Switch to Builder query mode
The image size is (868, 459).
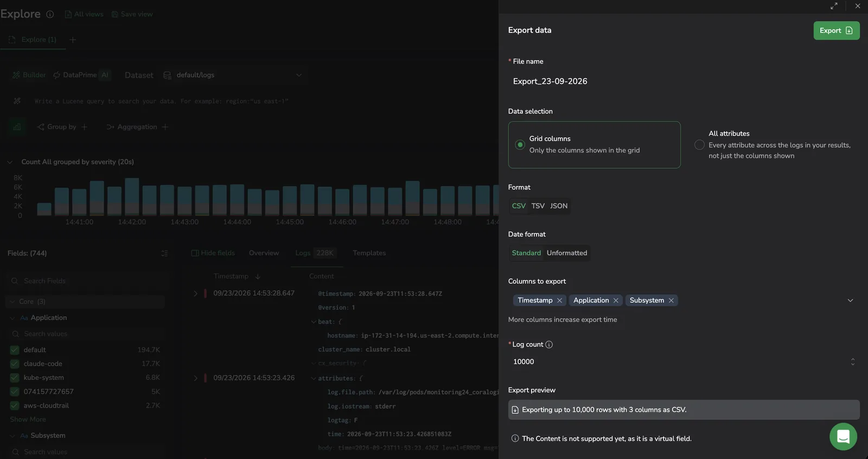tap(29, 75)
